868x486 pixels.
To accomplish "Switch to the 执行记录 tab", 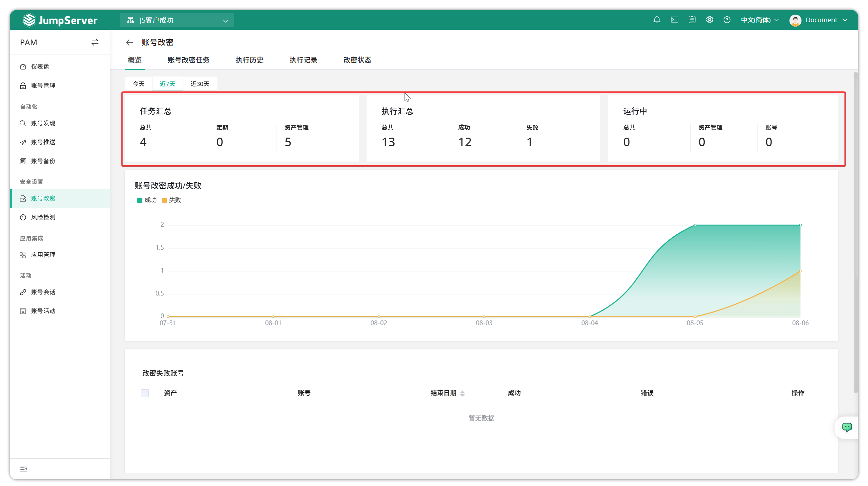I will click(303, 60).
